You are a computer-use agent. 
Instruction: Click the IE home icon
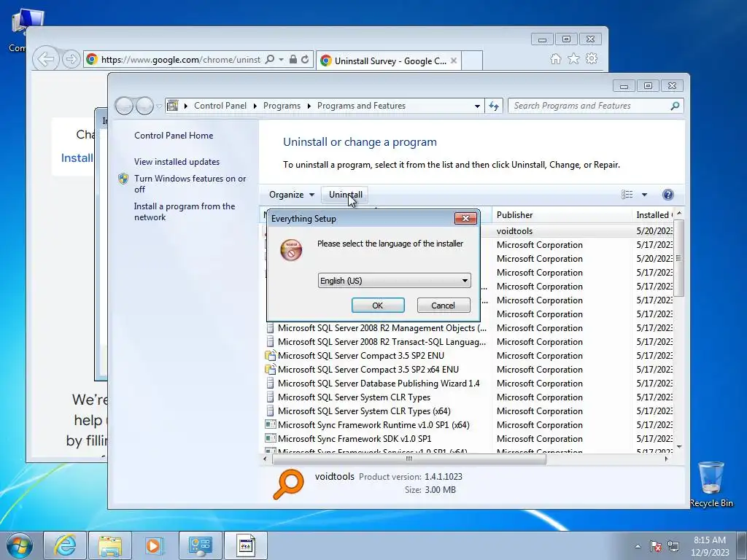tap(555, 58)
